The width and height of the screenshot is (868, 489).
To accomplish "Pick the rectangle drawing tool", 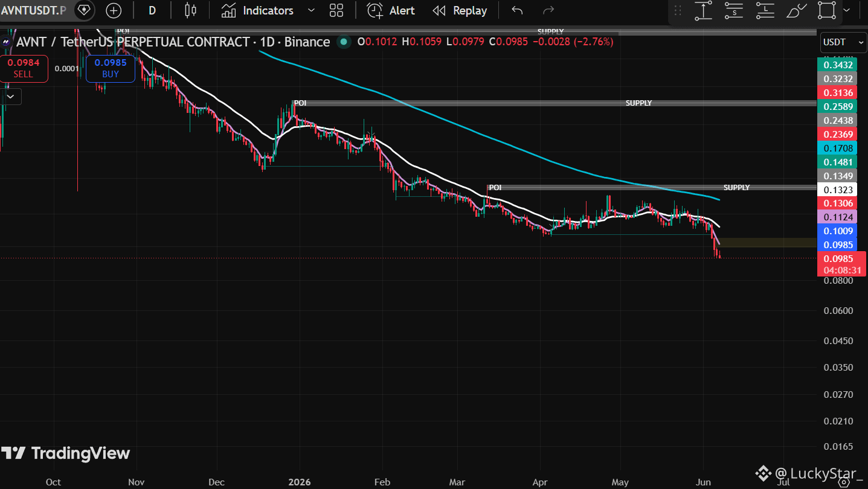I will (x=827, y=10).
